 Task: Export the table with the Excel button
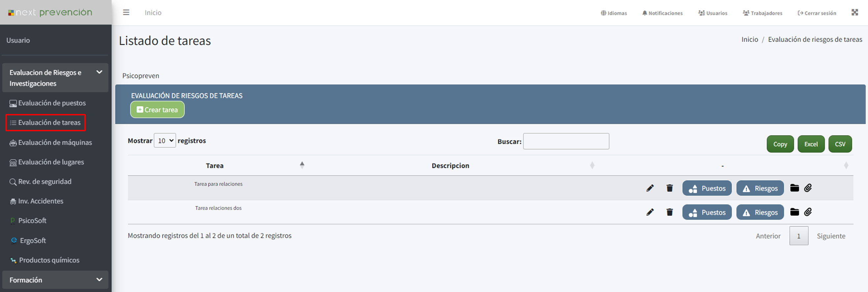[811, 144]
